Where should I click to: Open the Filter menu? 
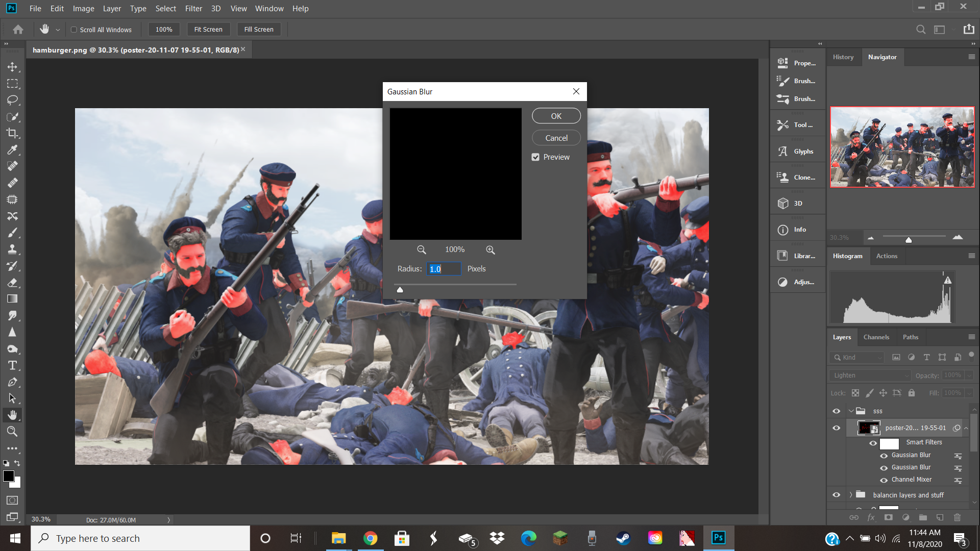point(193,8)
